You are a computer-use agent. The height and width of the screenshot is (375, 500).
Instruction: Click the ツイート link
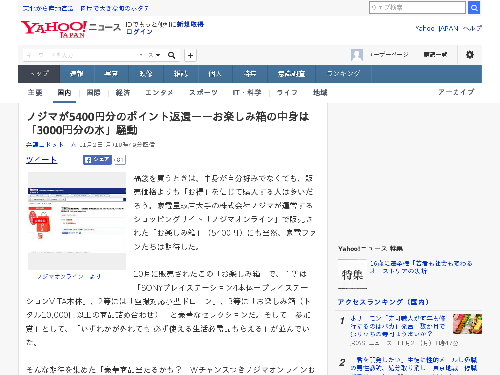tap(42, 160)
